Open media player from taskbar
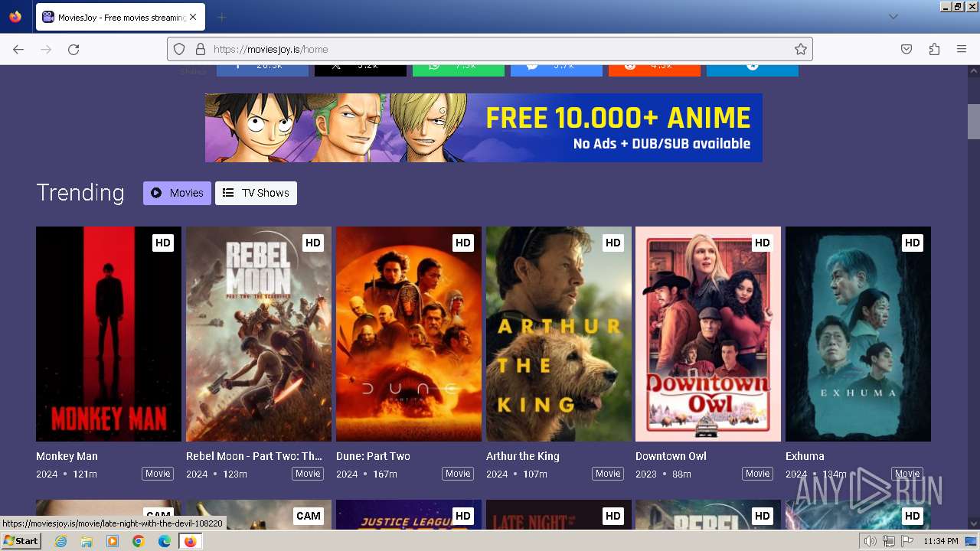The height and width of the screenshot is (551, 980). click(113, 541)
